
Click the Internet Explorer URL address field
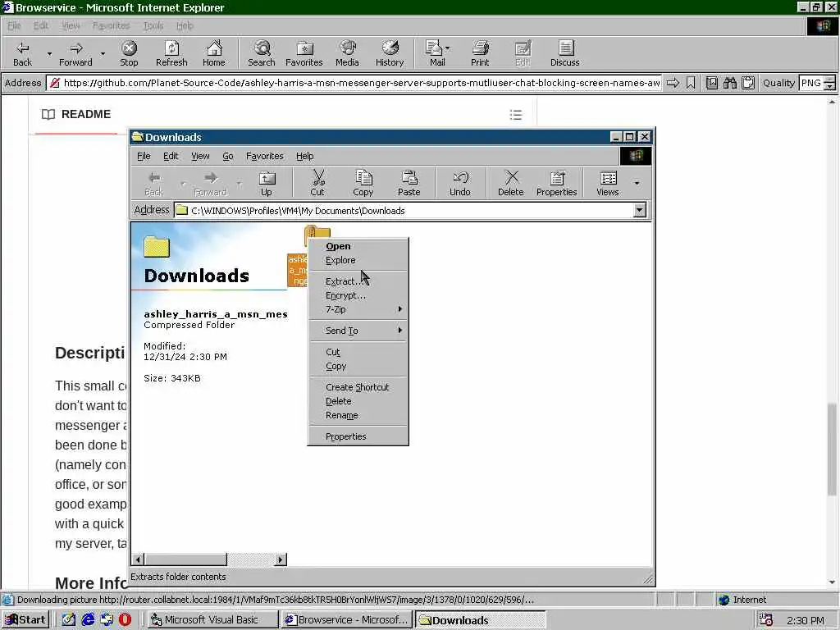pos(354,83)
